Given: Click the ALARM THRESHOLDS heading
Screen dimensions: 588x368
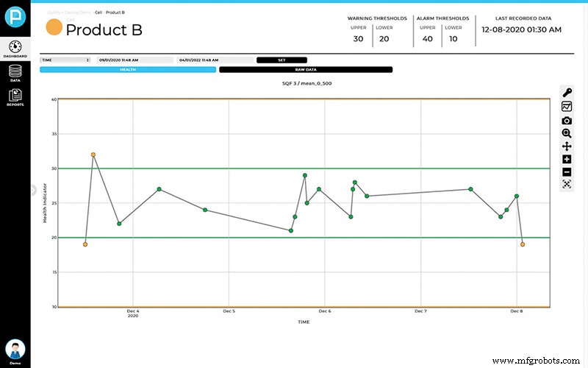Looking at the screenshot, I should [x=443, y=18].
